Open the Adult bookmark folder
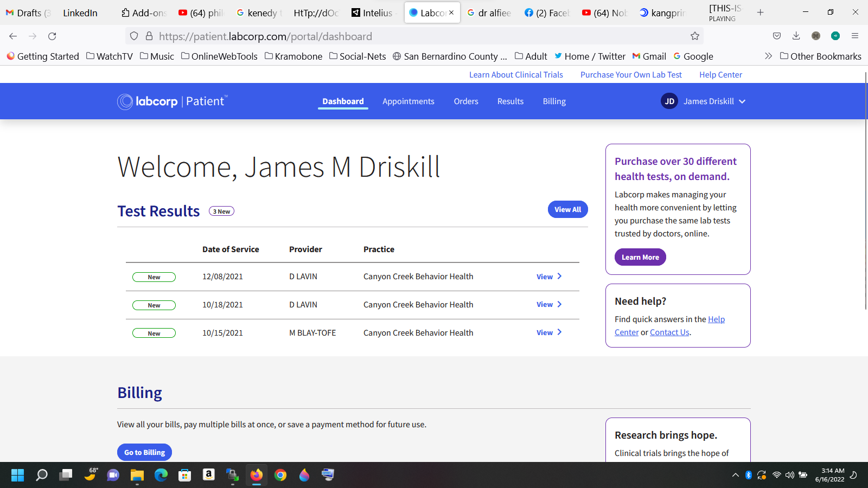The height and width of the screenshot is (488, 868). pyautogui.click(x=531, y=56)
